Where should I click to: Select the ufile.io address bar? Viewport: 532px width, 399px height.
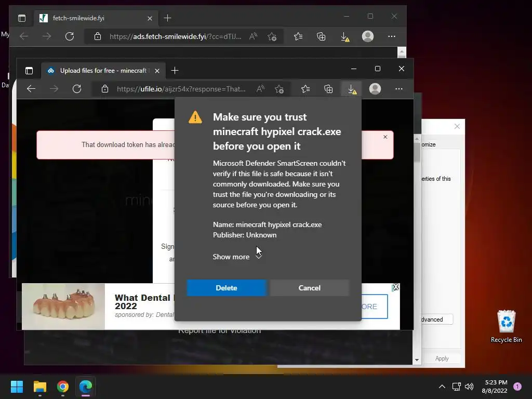click(x=180, y=89)
